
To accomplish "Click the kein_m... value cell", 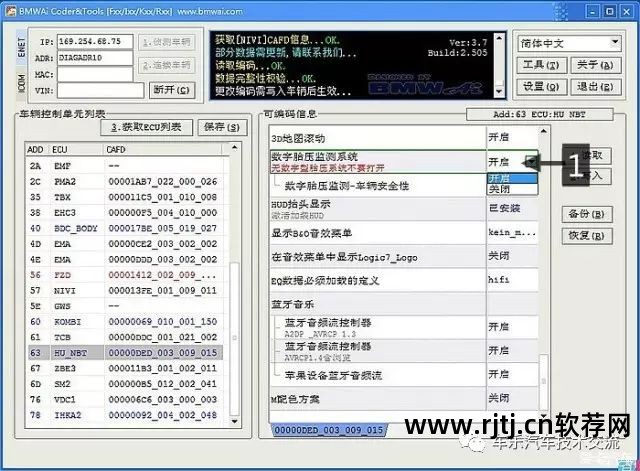I will pyautogui.click(x=512, y=232).
